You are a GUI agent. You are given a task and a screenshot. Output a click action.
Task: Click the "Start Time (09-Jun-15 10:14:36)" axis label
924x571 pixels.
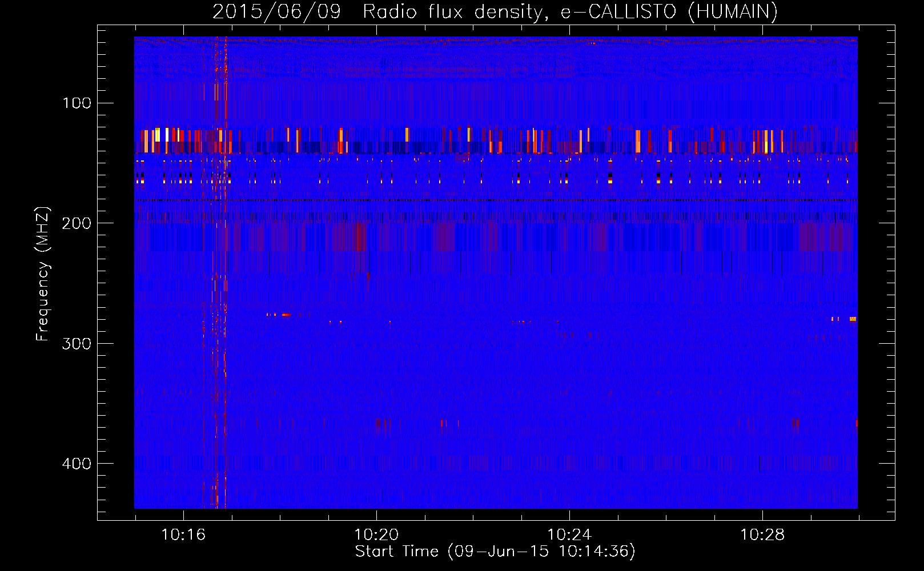click(495, 551)
